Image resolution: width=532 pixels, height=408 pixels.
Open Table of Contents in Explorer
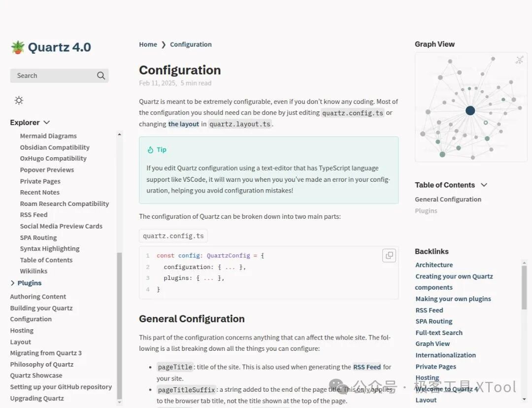[x=46, y=260]
